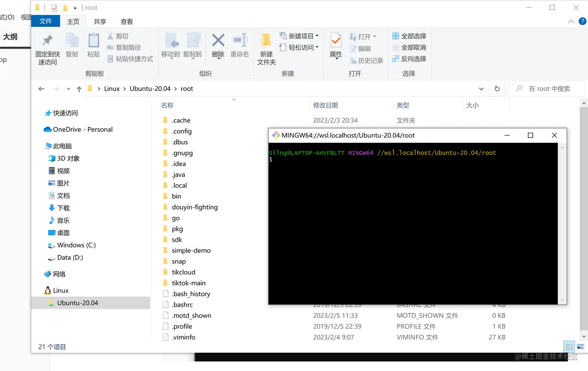The height and width of the screenshot is (371, 588).
Task: Select OneDrive - Personal in sidebar
Action: pos(78,129)
